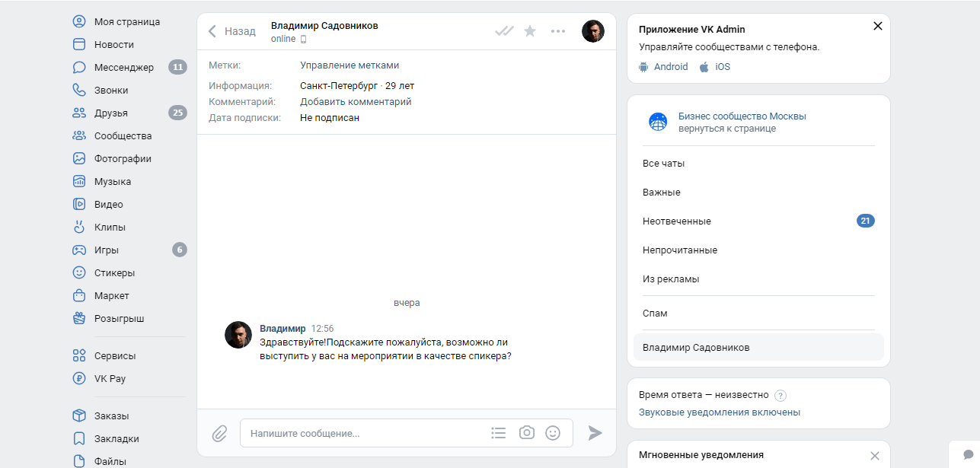Open Видео icon in sidebar
This screenshot has height=468, width=980.
[79, 204]
